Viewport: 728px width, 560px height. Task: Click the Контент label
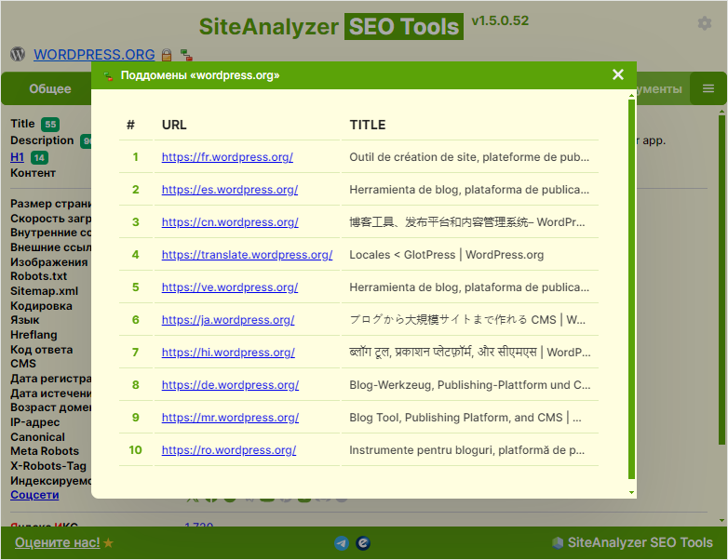(33, 173)
